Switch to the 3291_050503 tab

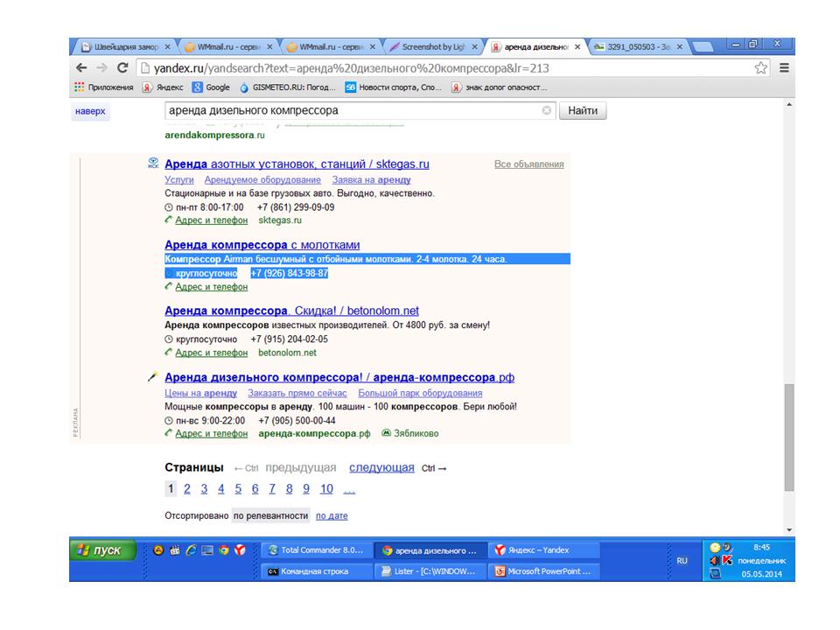(x=639, y=47)
